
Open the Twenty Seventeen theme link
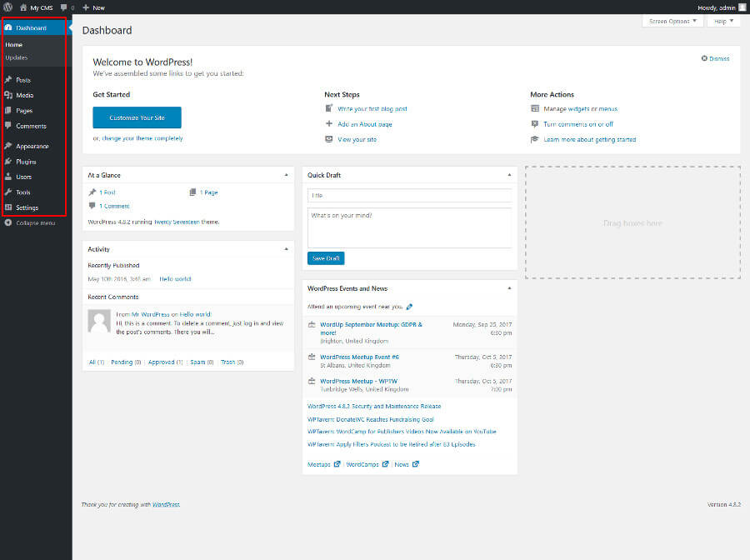click(x=177, y=222)
